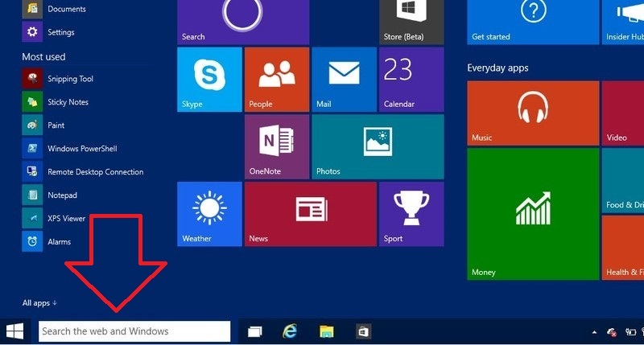Open File Explorer from the taskbar

[327, 331]
